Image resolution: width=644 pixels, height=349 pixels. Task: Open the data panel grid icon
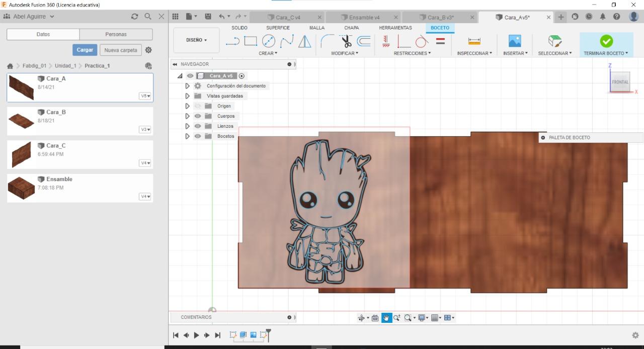tap(175, 17)
